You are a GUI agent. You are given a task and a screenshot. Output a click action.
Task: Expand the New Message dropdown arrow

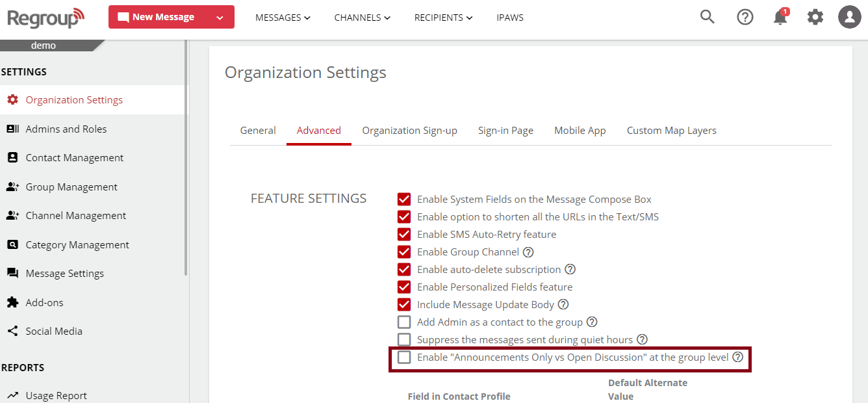click(220, 18)
